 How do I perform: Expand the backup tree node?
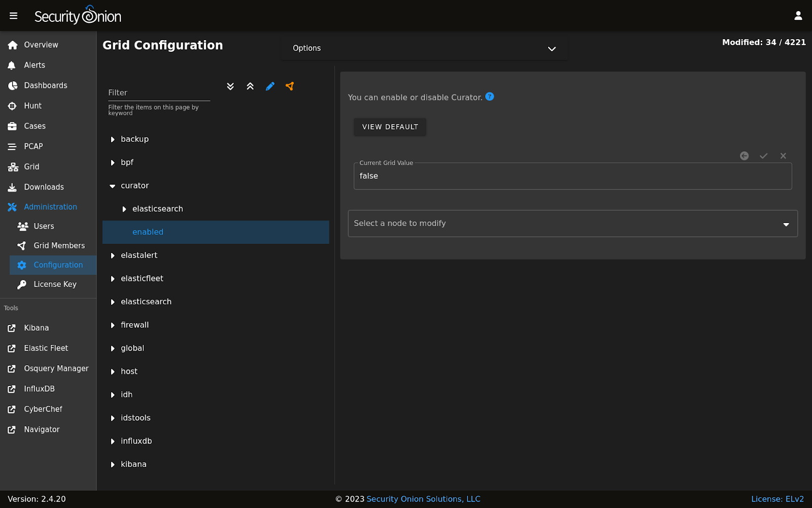coord(113,139)
